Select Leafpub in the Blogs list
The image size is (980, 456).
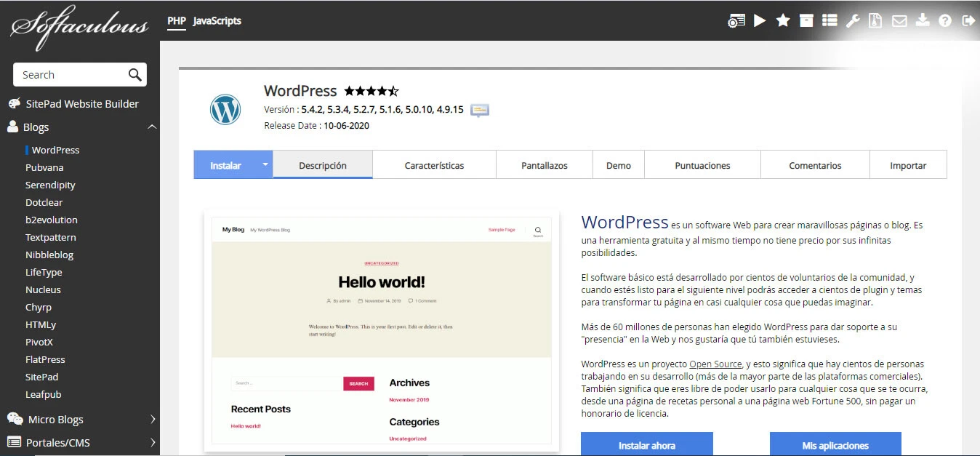(43, 394)
